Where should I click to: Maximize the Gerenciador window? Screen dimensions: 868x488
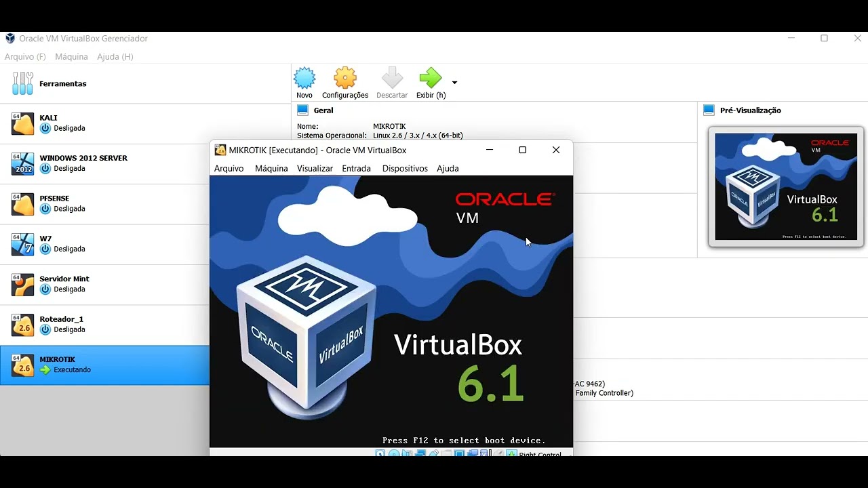point(825,39)
